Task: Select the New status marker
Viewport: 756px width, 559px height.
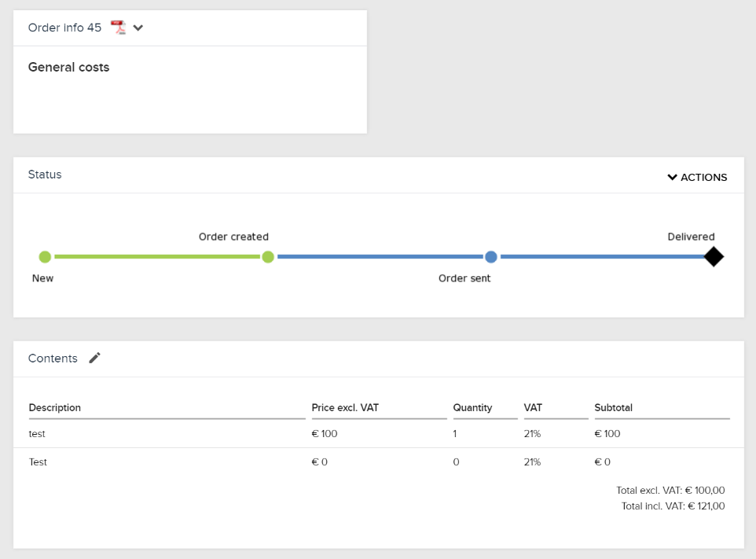Action: point(45,256)
